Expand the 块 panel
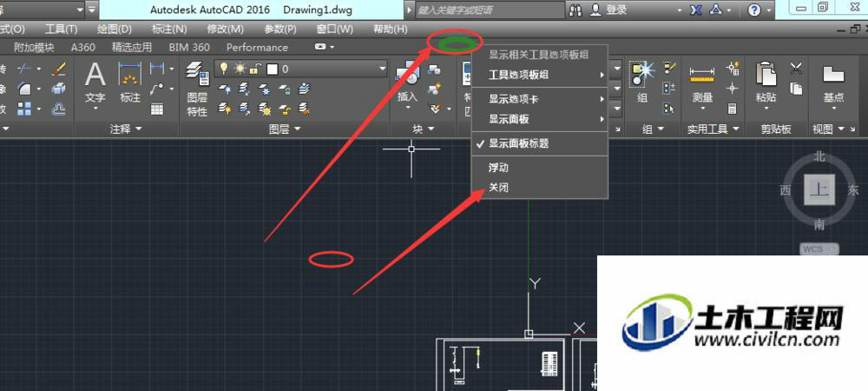Viewport: 868px width, 391px height. [x=423, y=129]
